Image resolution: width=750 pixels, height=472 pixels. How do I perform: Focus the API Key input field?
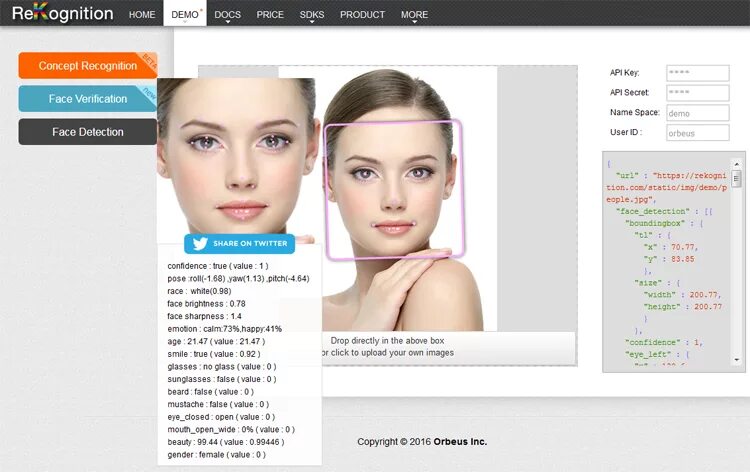[x=697, y=73]
